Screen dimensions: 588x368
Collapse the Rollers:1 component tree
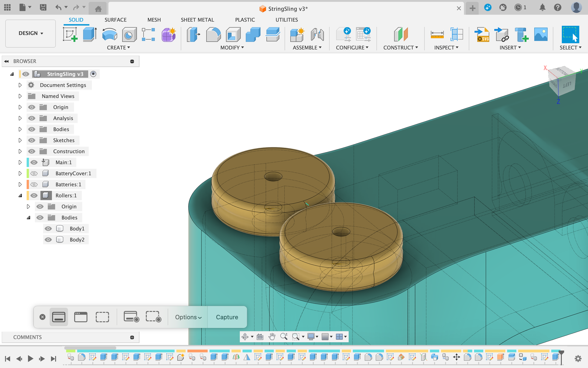(x=20, y=196)
